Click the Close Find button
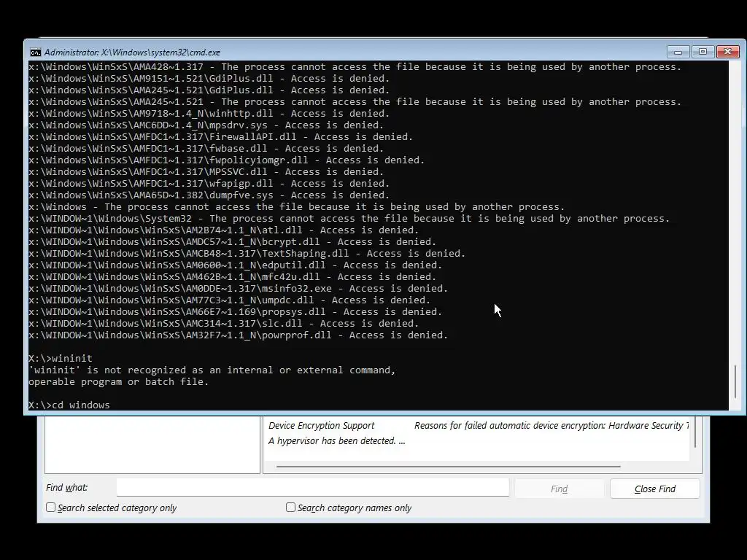The height and width of the screenshot is (560, 747). coord(654,489)
